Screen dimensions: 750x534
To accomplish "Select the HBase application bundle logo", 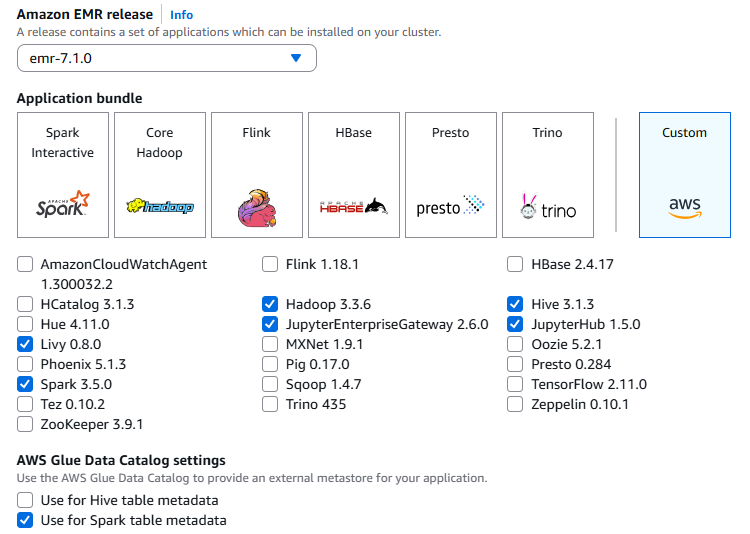I will click(352, 207).
